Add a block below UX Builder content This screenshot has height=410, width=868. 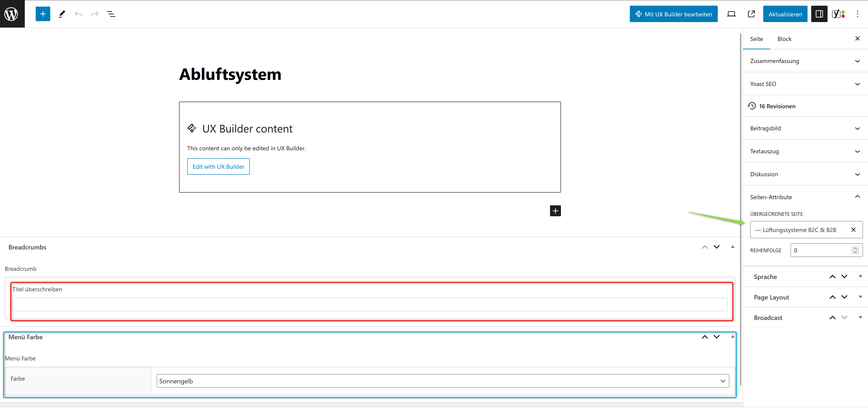555,211
